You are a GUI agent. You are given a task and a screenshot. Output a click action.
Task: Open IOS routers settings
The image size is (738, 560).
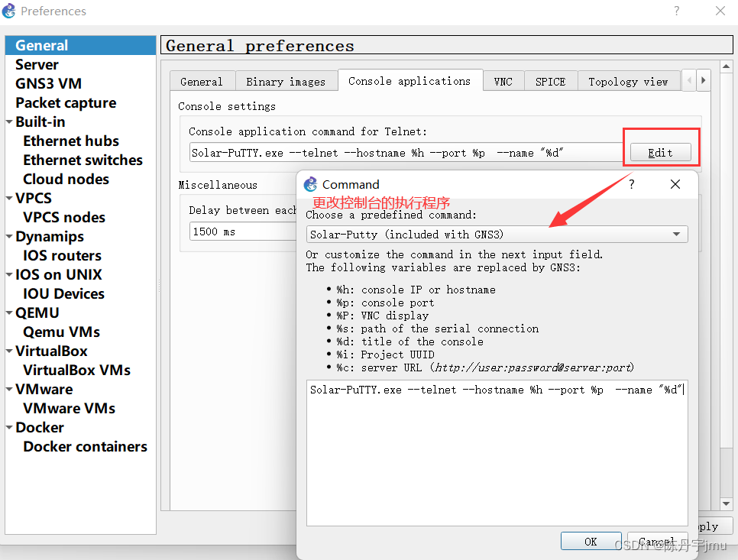point(62,255)
